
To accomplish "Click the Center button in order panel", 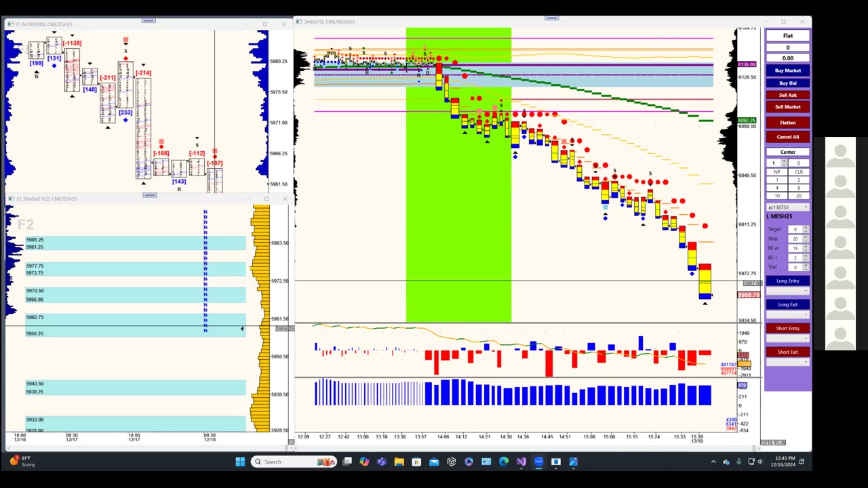I will 787,152.
